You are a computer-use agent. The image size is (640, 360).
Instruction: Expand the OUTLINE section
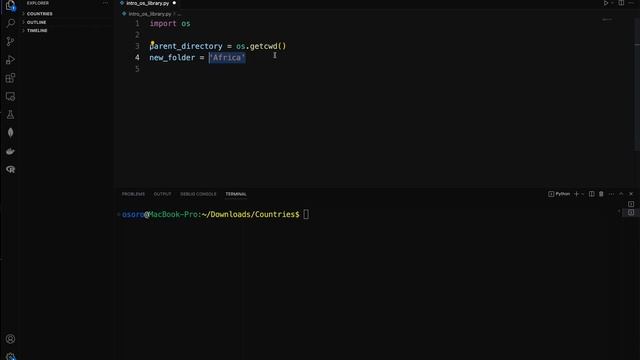click(x=36, y=22)
